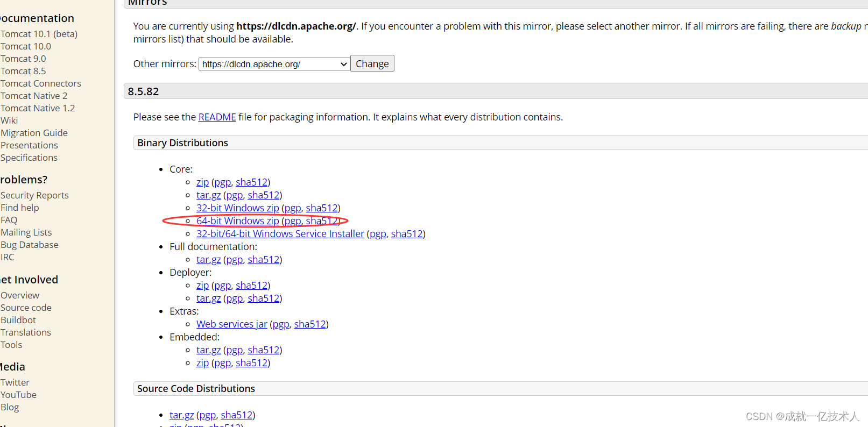Open Tomcat 9.0 documentation
The height and width of the screenshot is (427, 868).
[23, 59]
